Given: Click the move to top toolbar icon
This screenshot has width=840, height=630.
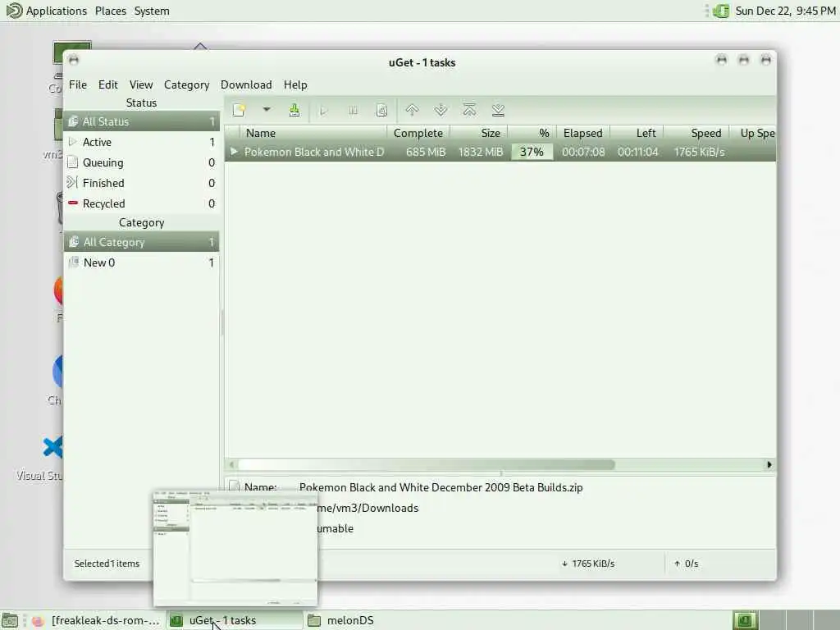Looking at the screenshot, I should click(x=469, y=111).
